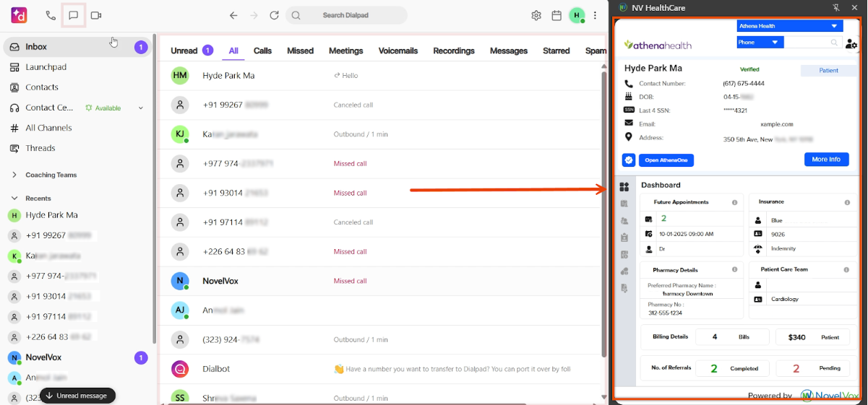Select the Dashboard grid sidebar icon

[624, 187]
